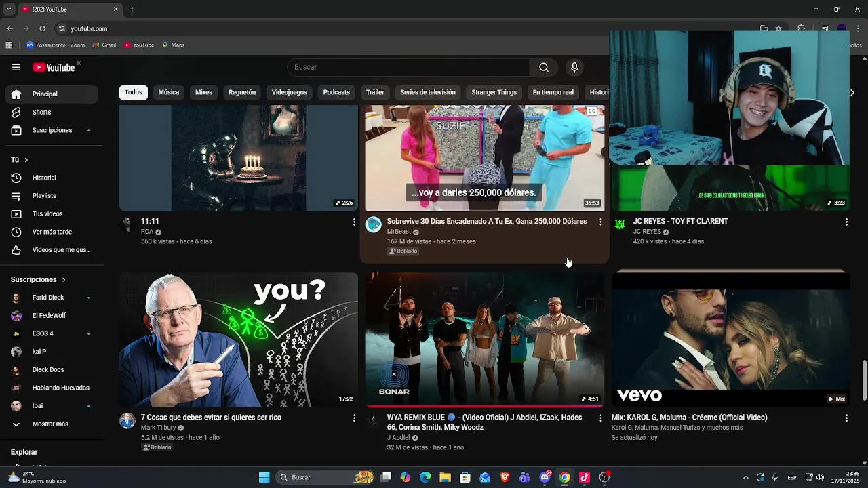Open a new browser tab
Viewport: 868px width, 488px height.
pos(132,9)
